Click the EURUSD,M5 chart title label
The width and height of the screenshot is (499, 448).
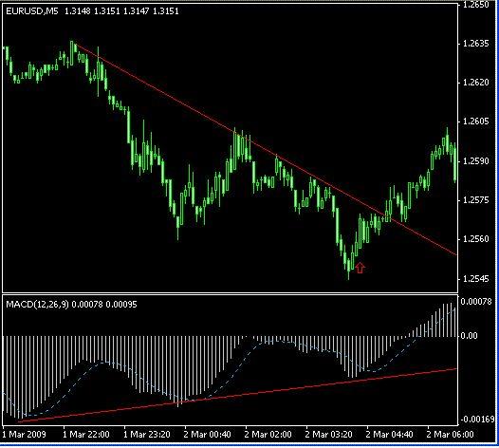32,11
